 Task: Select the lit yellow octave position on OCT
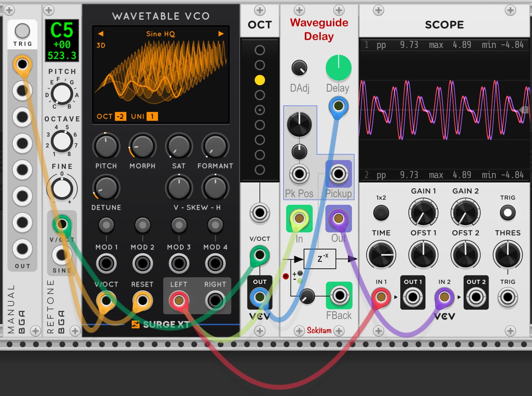[260, 80]
